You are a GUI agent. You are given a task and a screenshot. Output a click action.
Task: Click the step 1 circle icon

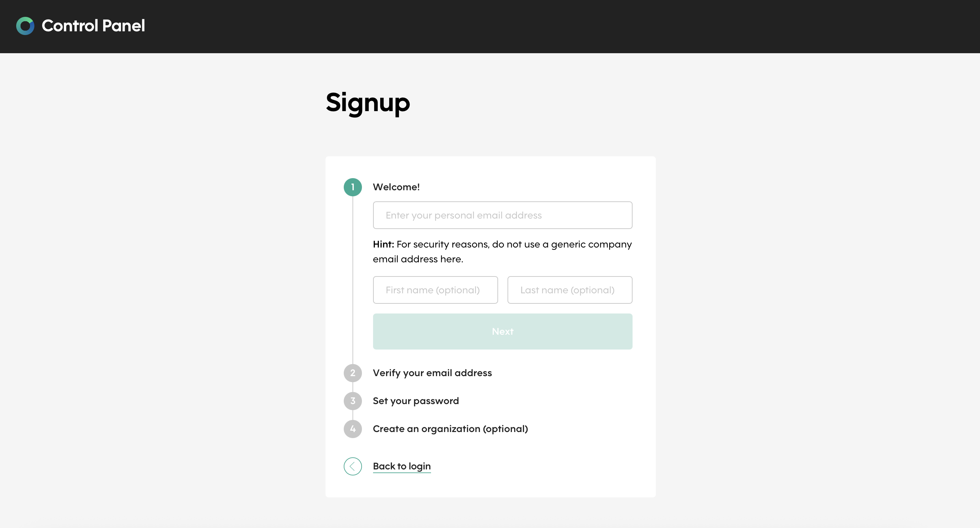[353, 187]
